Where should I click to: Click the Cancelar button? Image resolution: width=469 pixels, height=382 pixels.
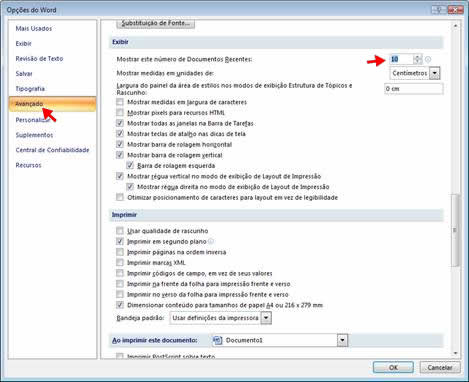click(x=440, y=367)
